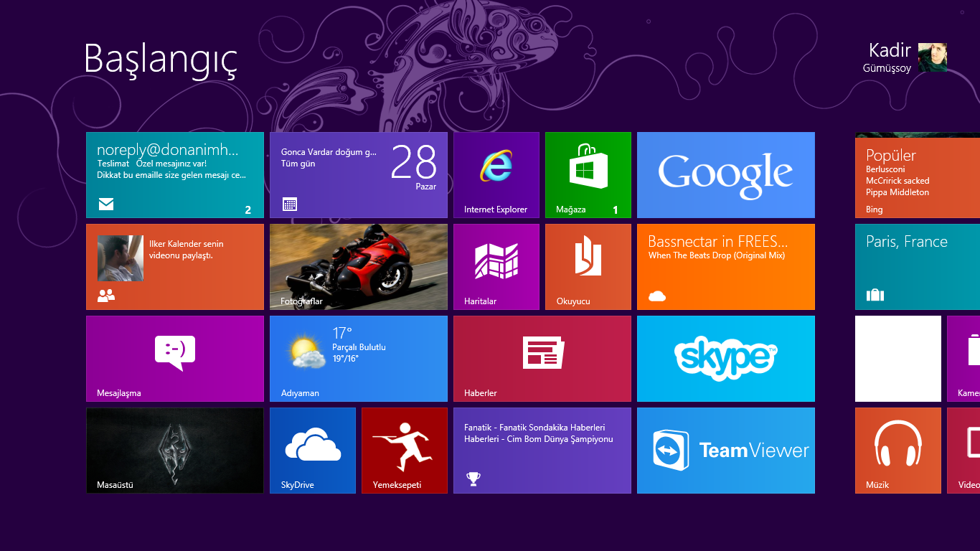
Task: Click the calendar grid icon on calendar tile
Action: [290, 204]
